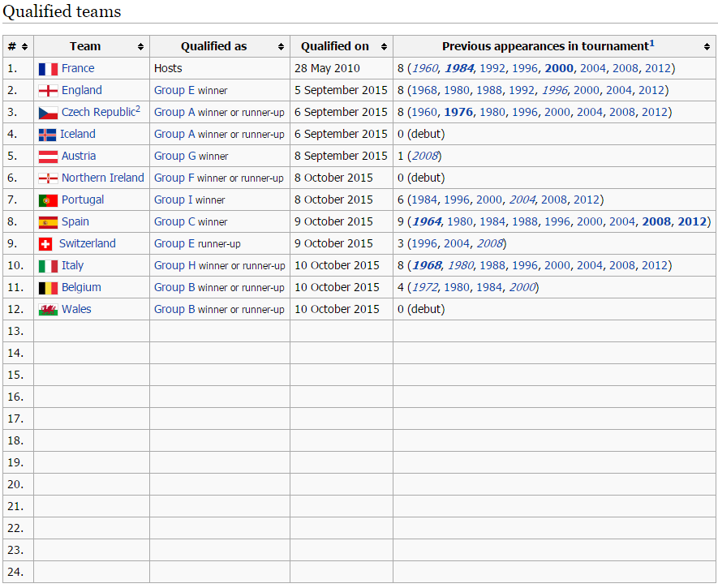Click the Austria flag icon
The width and height of the screenshot is (718, 588).
point(48,157)
